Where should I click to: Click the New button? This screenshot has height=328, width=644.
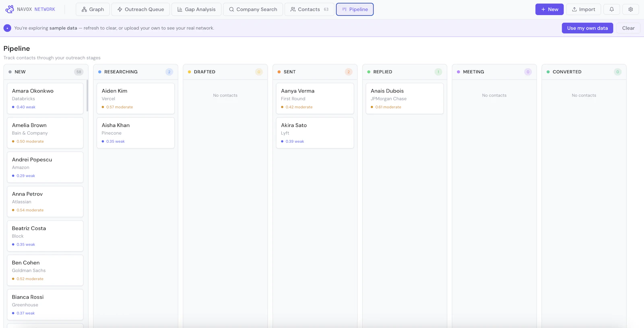(549, 9)
